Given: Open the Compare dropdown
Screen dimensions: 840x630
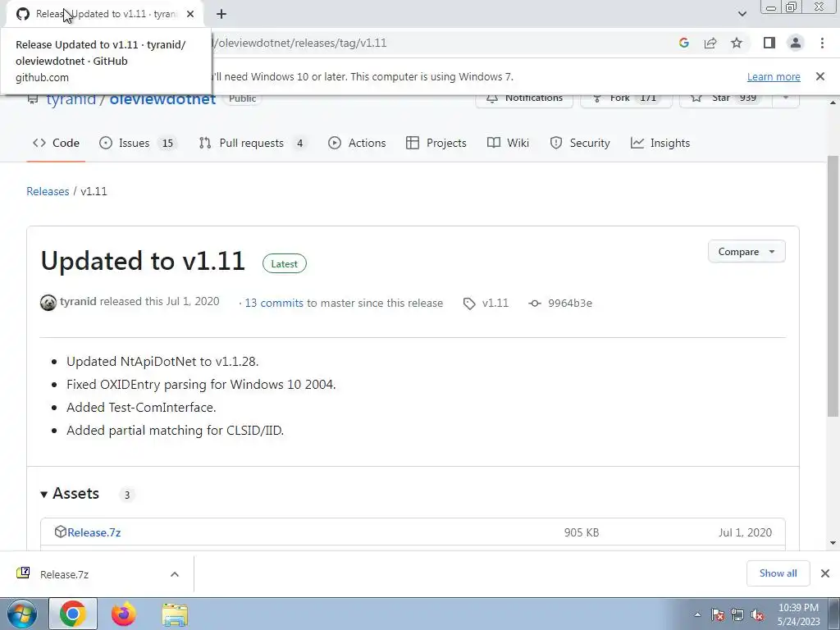Looking at the screenshot, I should click(x=746, y=252).
